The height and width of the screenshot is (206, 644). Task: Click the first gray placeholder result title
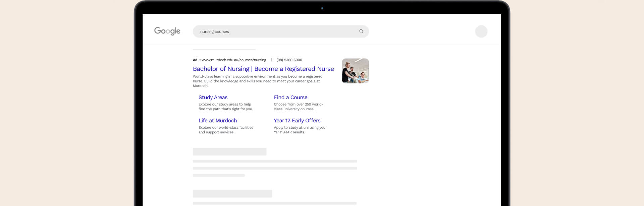[x=229, y=152]
